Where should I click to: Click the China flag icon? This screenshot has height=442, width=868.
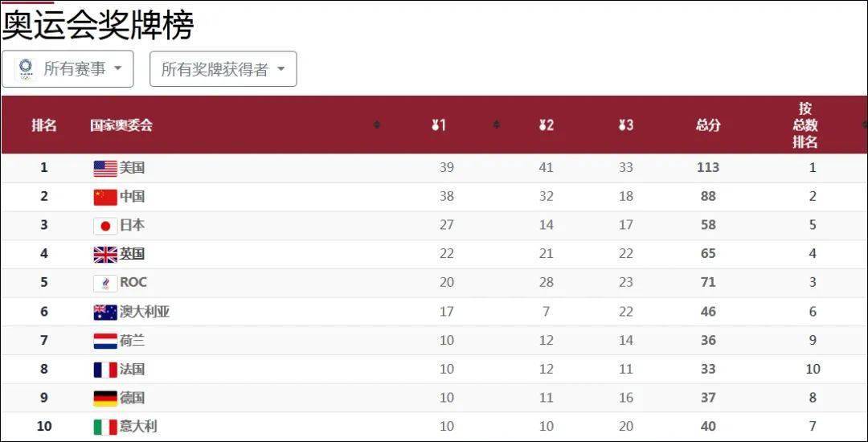pyautogui.click(x=105, y=197)
